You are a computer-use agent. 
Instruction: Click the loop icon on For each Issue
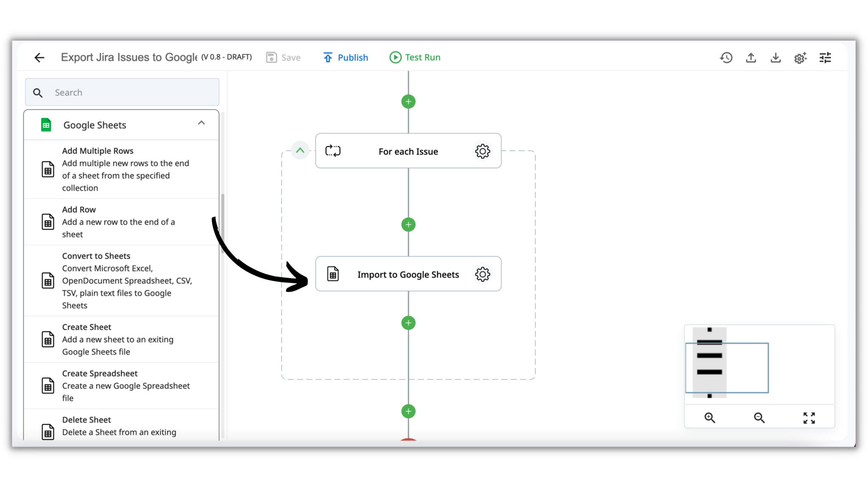[x=332, y=151]
